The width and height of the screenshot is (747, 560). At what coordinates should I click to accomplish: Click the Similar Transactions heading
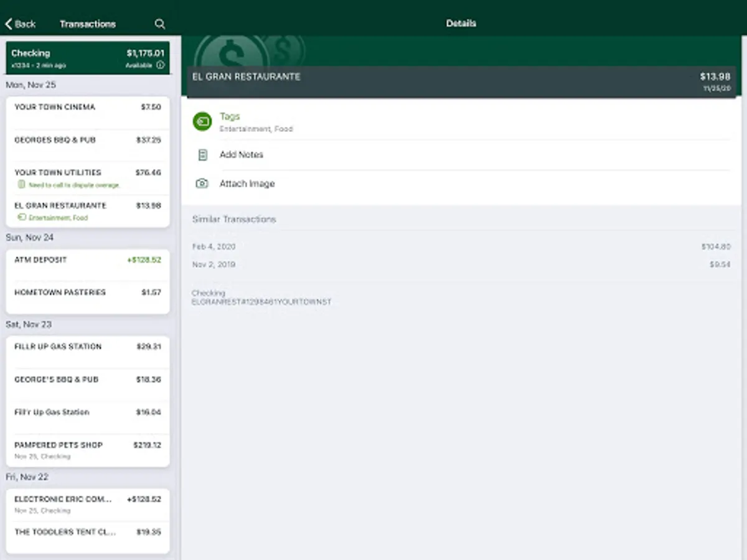[234, 219]
